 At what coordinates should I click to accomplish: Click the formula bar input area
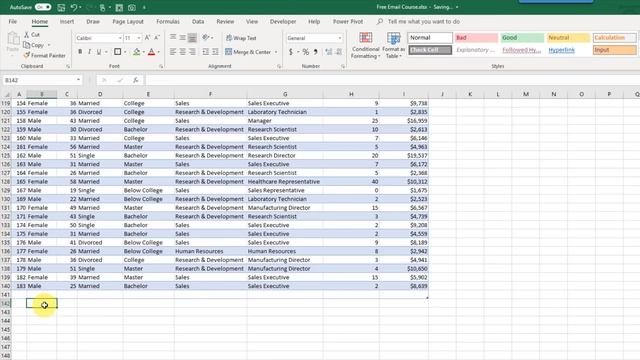click(392, 80)
